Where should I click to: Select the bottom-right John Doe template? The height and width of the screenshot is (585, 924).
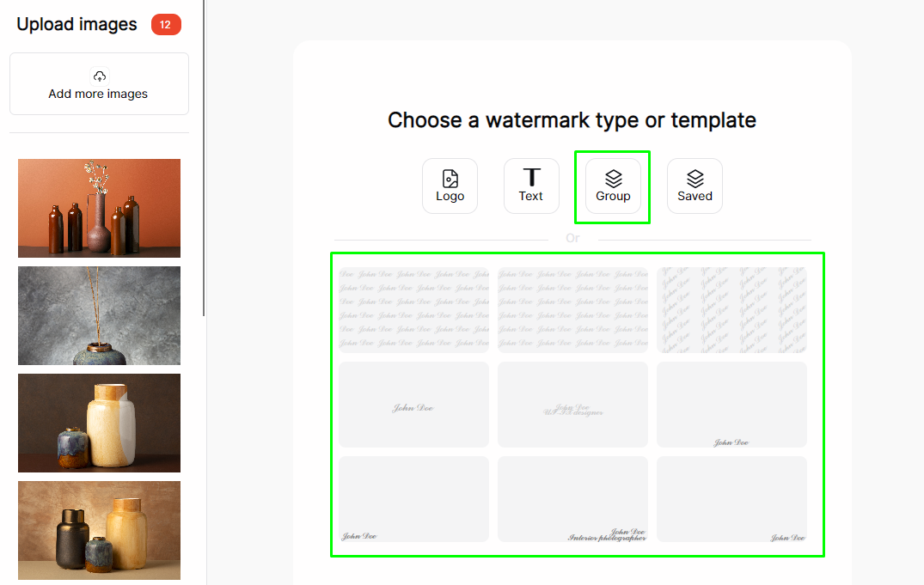[x=731, y=499]
